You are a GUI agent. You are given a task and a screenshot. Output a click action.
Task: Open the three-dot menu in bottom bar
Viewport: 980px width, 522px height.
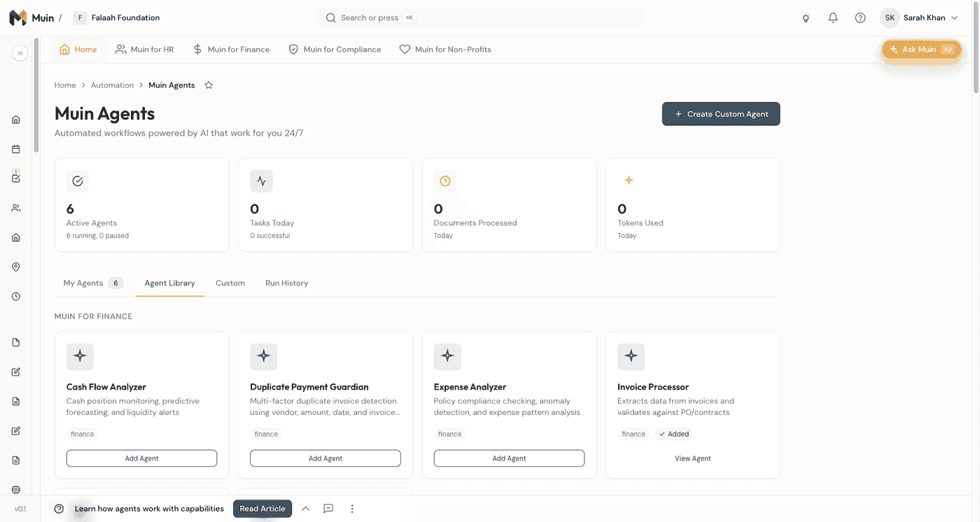tap(352, 509)
